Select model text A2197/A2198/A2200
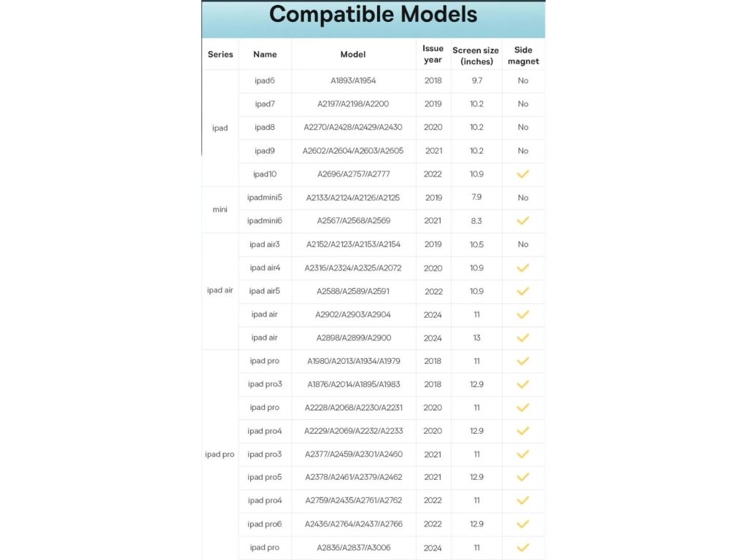 click(x=353, y=104)
